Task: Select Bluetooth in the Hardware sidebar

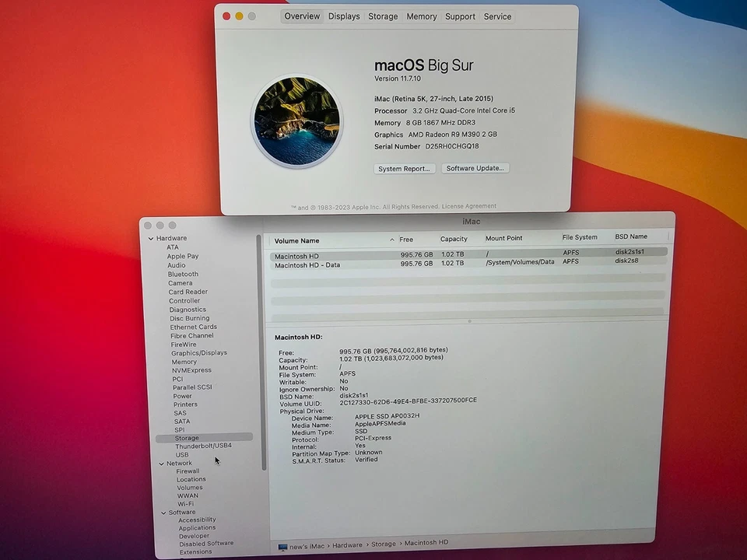Action: coord(182,274)
